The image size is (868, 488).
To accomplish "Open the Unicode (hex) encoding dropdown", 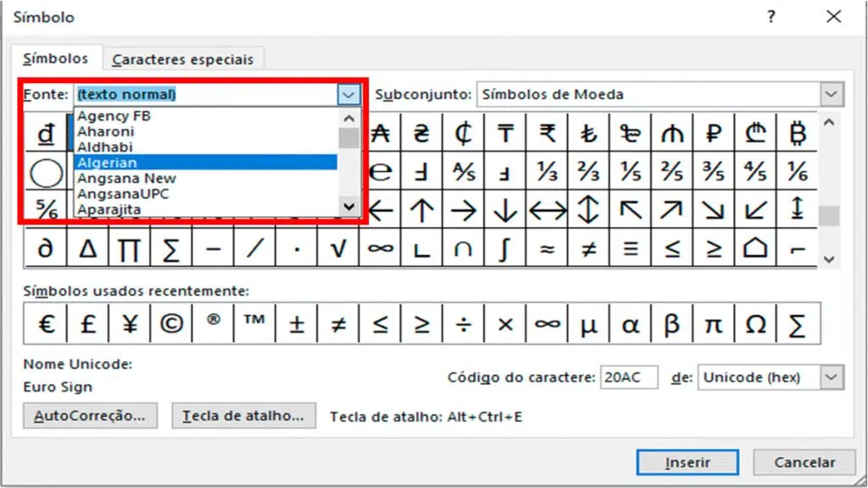I will pyautogui.click(x=833, y=377).
